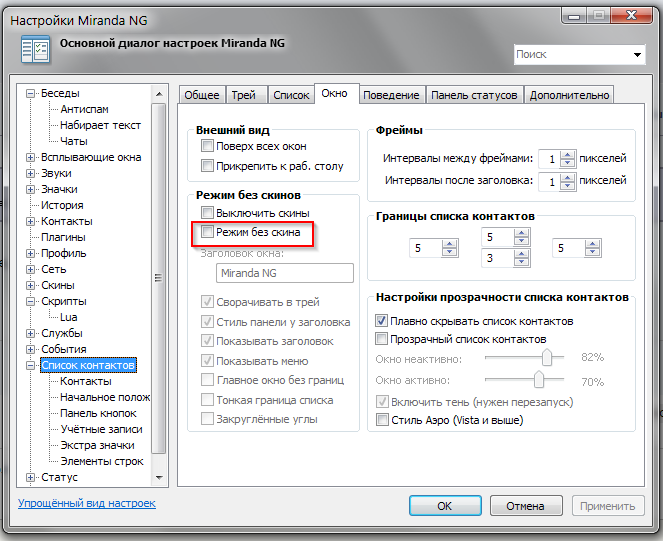The width and height of the screenshot is (663, 541).
Task: Expand the 'Всплывающие окна' tree node
Action: [x=30, y=157]
